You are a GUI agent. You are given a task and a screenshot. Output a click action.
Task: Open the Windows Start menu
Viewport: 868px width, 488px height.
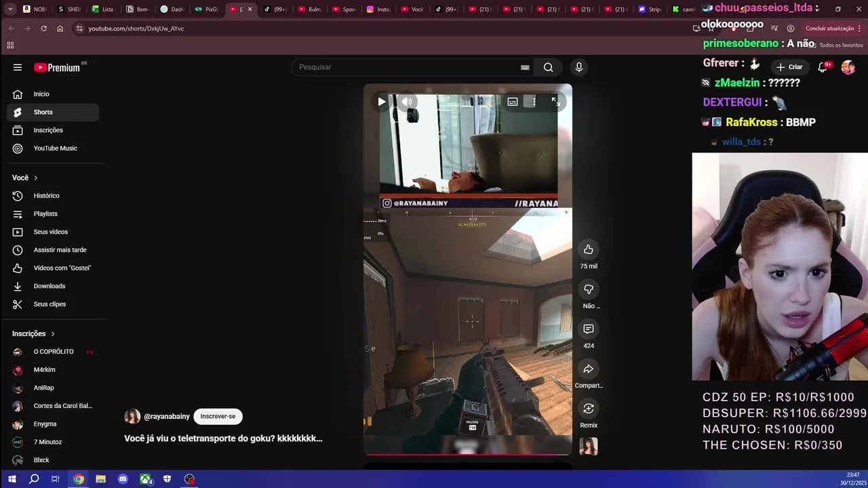pyautogui.click(x=12, y=479)
